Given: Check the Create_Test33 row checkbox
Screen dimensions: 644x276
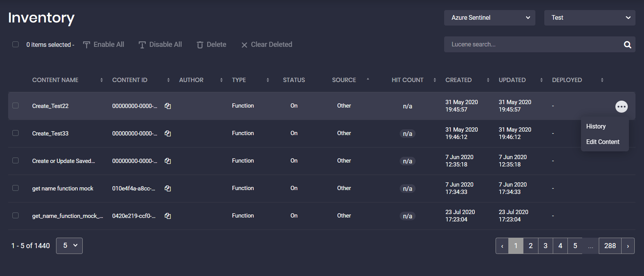Looking at the screenshot, I should pyautogui.click(x=15, y=133).
